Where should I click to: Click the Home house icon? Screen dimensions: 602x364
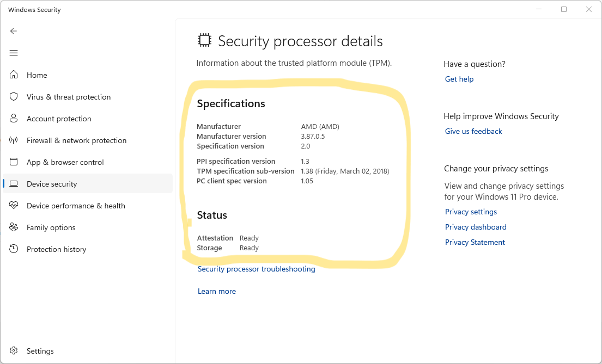click(x=14, y=75)
